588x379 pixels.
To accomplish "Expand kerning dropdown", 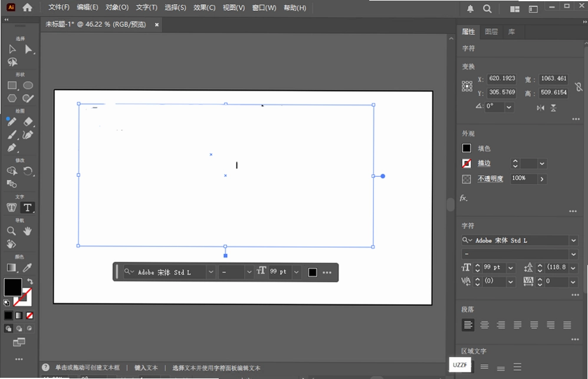I will pos(510,282).
